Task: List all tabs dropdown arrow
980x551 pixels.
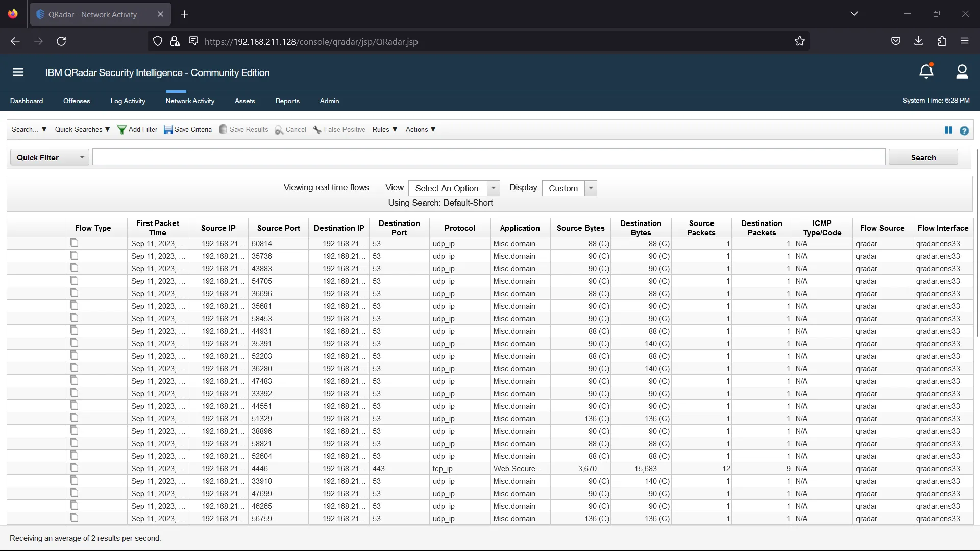Action: (854, 14)
